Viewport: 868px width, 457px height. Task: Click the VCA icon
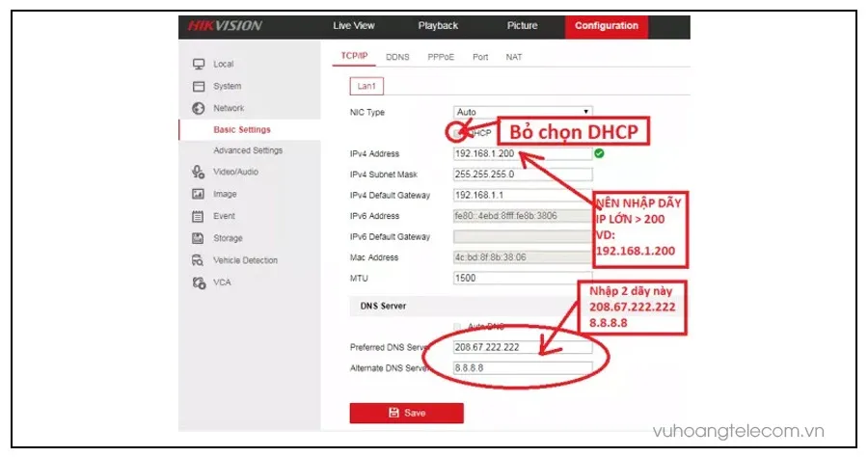(x=199, y=282)
